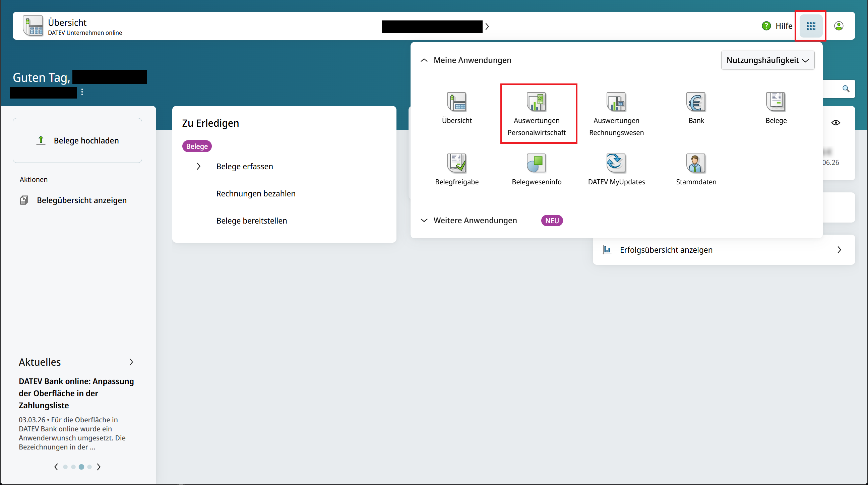
Task: Click the Hilfe text link
Action: click(784, 26)
